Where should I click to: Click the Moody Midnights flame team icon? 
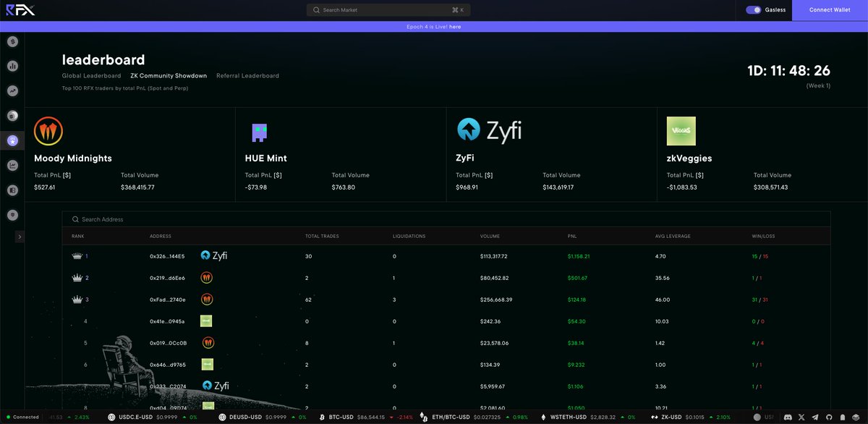click(48, 132)
